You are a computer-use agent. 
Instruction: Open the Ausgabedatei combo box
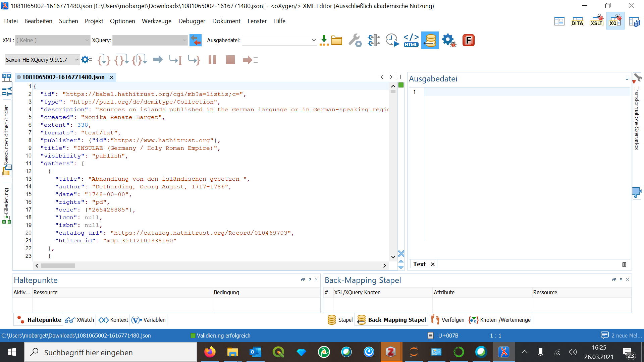[x=279, y=40]
